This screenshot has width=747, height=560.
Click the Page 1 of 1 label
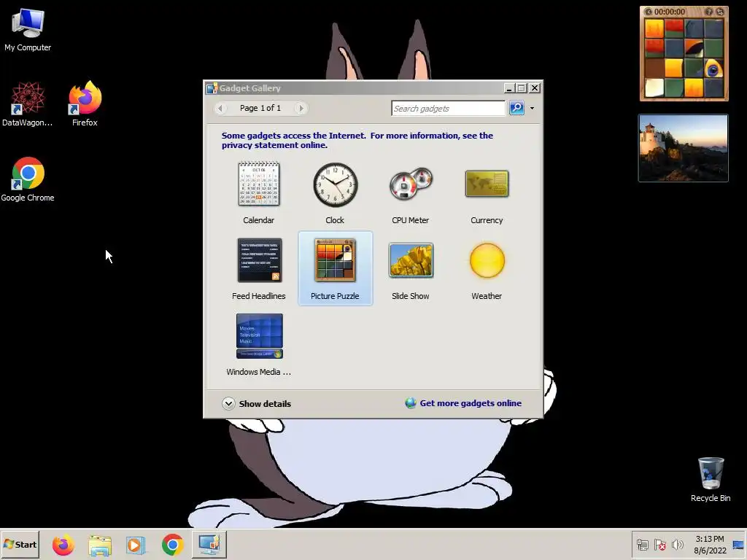(x=260, y=108)
